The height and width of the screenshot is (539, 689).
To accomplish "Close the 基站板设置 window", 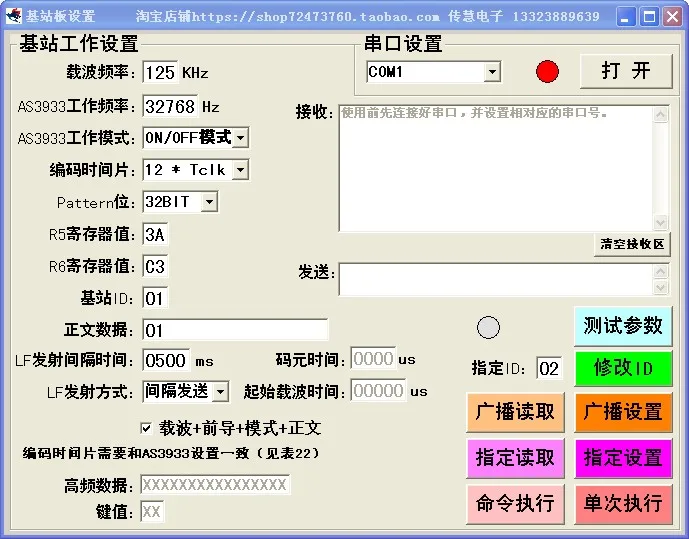I will (x=672, y=17).
